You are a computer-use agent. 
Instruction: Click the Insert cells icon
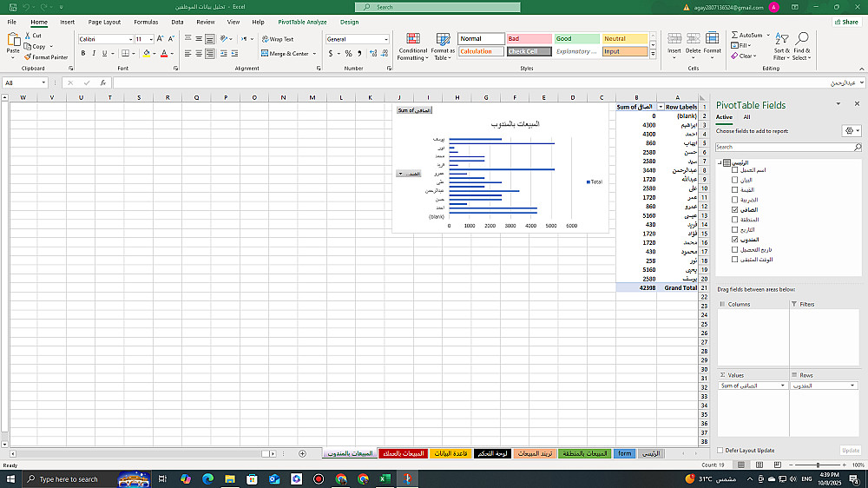[x=674, y=38]
